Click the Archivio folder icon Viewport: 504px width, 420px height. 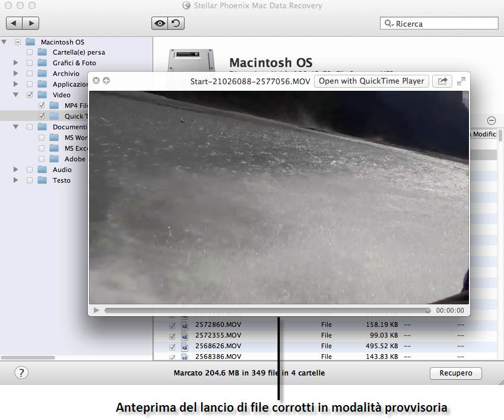pyautogui.click(x=42, y=73)
